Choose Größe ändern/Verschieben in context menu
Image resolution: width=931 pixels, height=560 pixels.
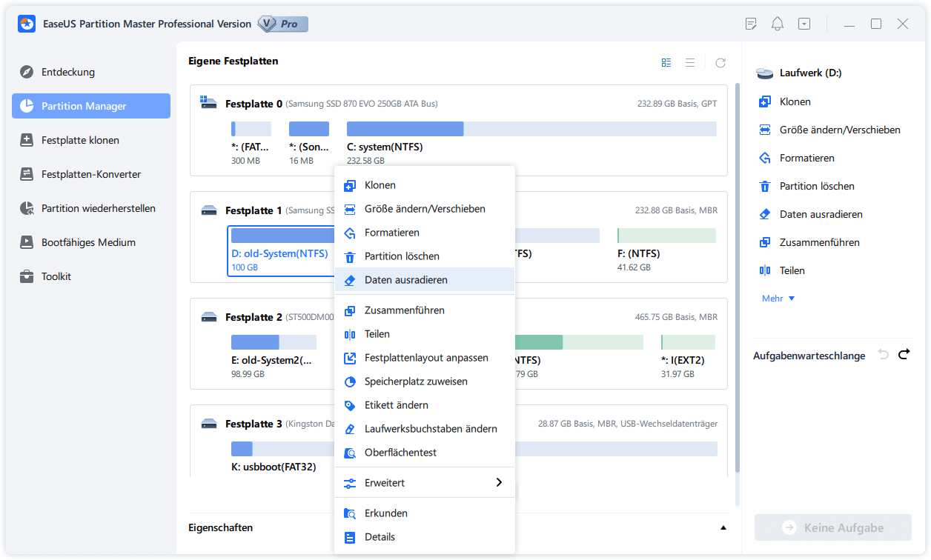(x=425, y=209)
